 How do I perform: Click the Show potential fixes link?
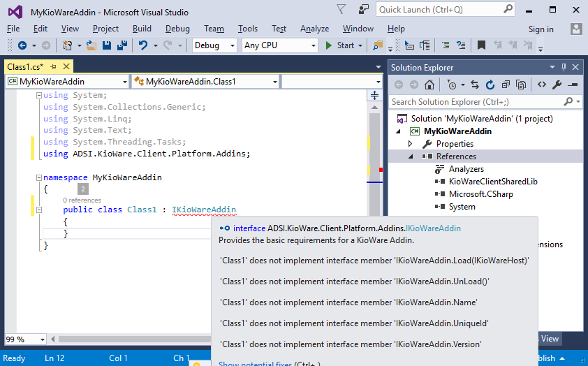(255, 363)
